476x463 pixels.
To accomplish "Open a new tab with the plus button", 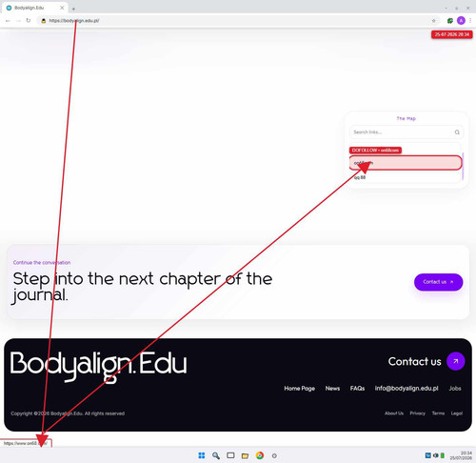I will coord(73,9).
